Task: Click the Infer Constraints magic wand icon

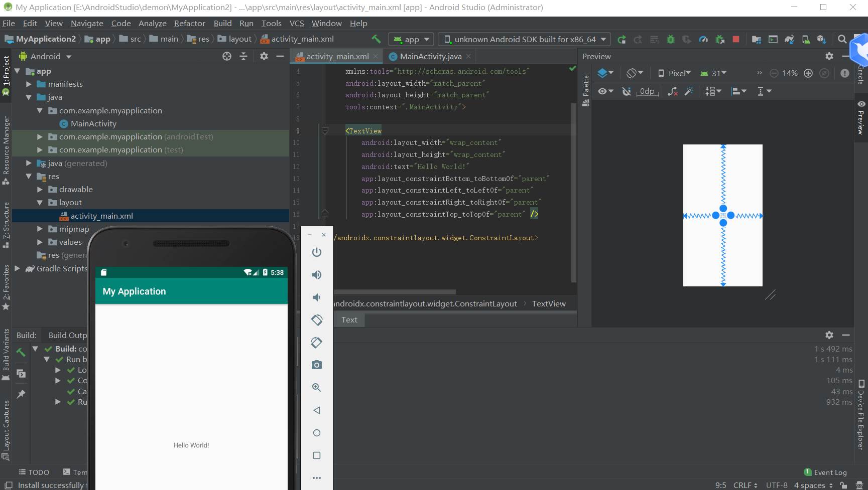Action: (x=689, y=91)
